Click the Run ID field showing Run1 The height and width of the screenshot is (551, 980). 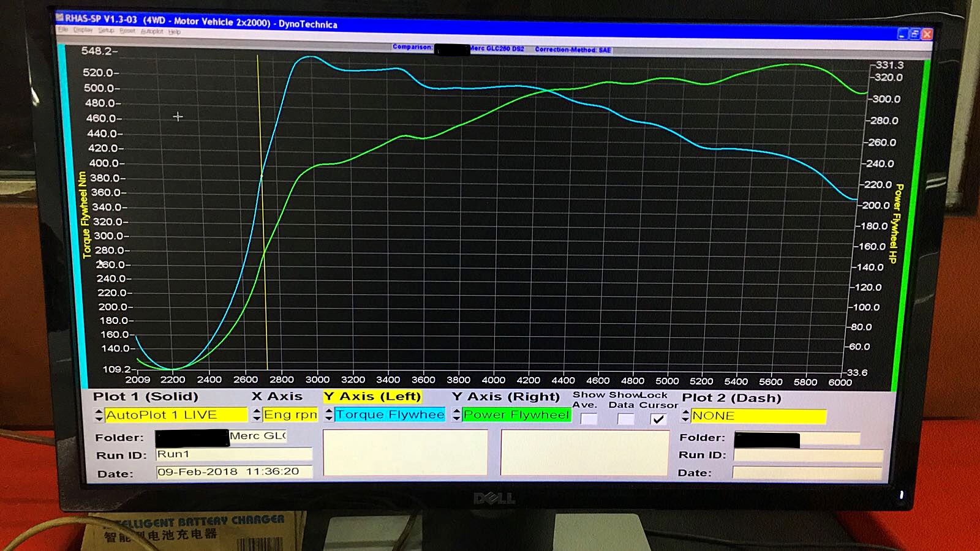[x=234, y=454]
